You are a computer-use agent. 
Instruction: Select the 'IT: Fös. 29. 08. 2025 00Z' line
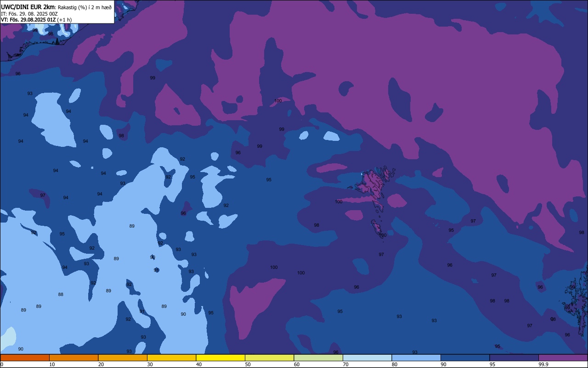click(29, 14)
